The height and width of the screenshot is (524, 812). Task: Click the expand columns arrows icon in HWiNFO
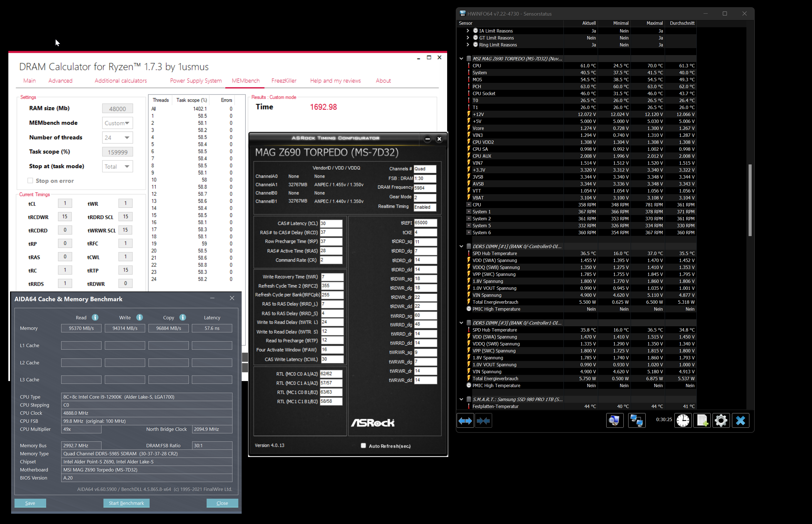(465, 421)
